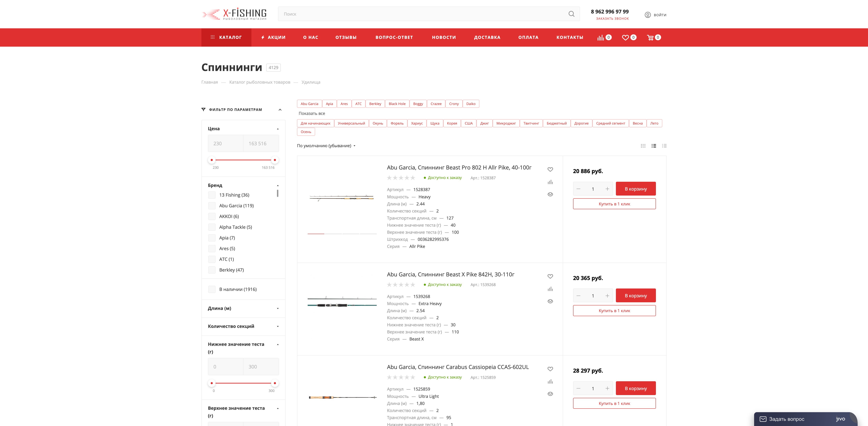This screenshot has height=426, width=868.
Task: Check the AKKOI brand filter
Action: pyautogui.click(x=212, y=217)
